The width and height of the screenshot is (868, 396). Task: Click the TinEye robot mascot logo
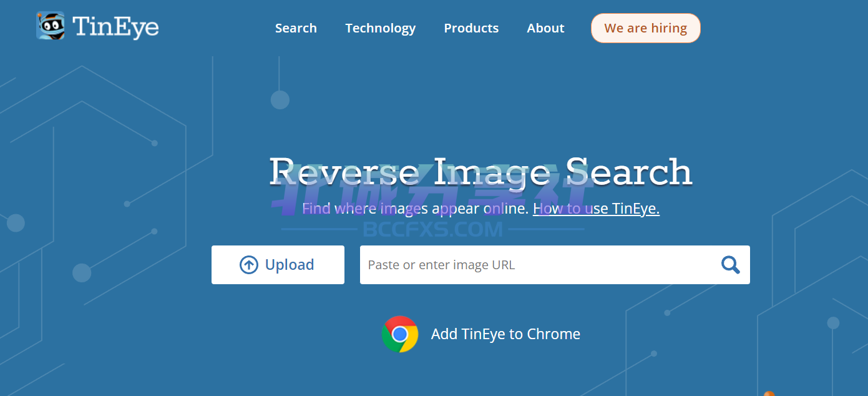click(x=51, y=26)
